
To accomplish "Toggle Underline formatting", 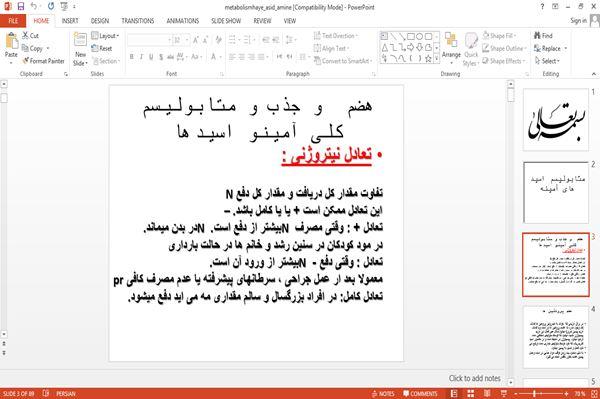I will click(x=151, y=57).
